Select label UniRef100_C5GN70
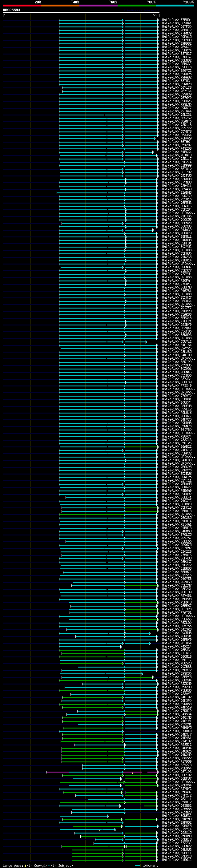The height and width of the screenshot is (868, 197). pos(176,426)
